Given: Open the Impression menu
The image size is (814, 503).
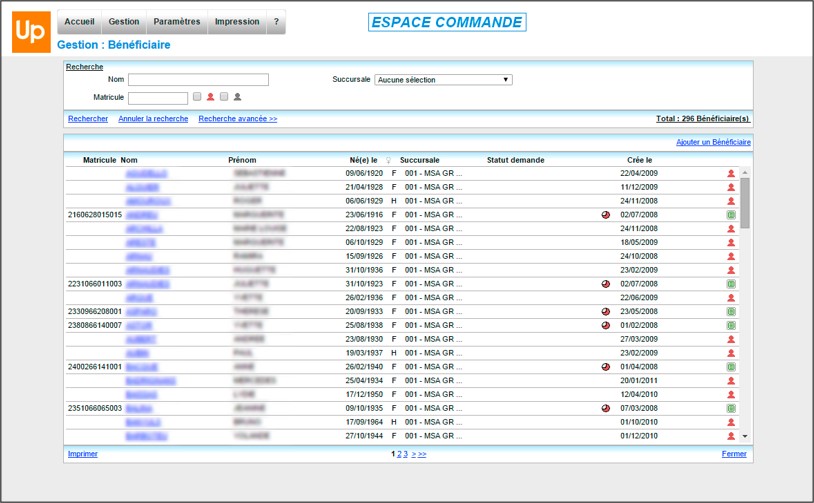Looking at the screenshot, I should 237,22.
